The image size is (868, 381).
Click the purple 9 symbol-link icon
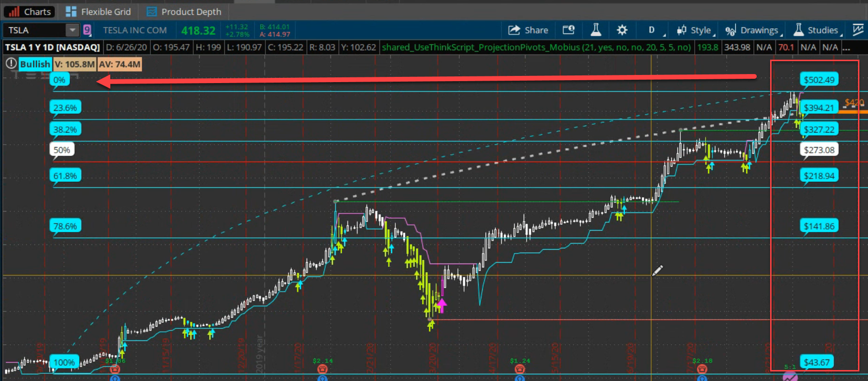(x=87, y=30)
